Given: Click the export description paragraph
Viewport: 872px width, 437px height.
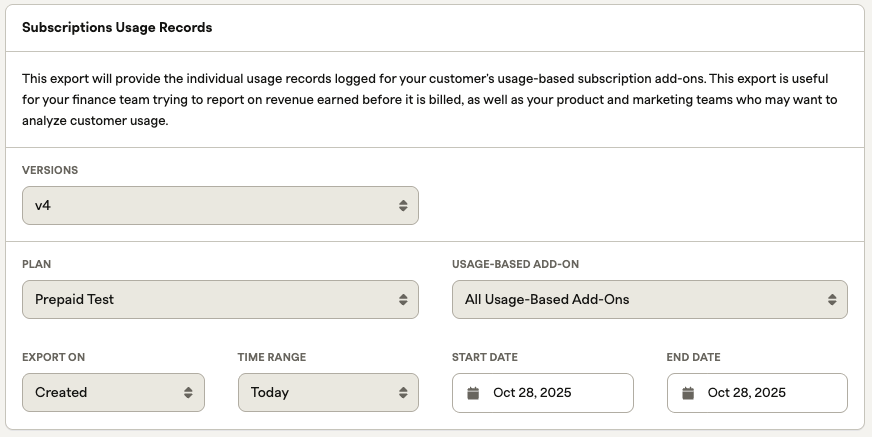Looking at the screenshot, I should click(430, 99).
